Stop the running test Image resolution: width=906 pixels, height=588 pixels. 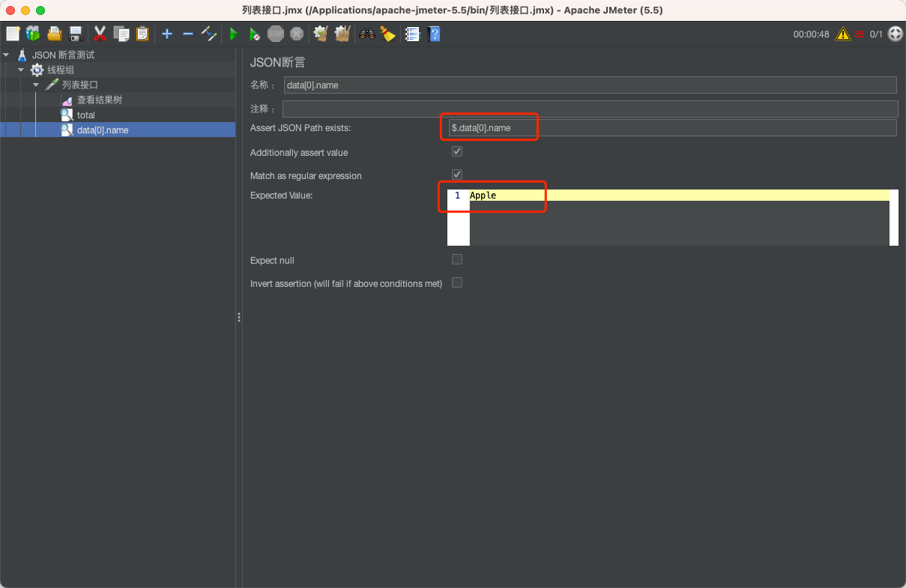click(276, 34)
